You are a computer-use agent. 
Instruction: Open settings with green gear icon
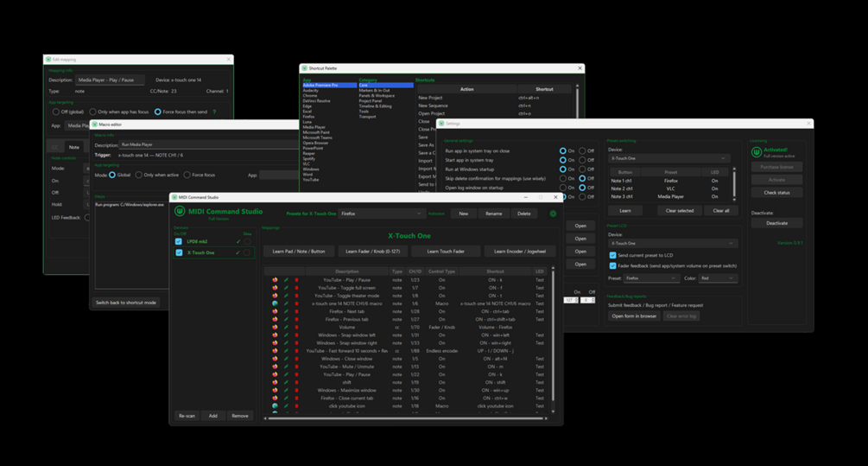[x=553, y=214]
